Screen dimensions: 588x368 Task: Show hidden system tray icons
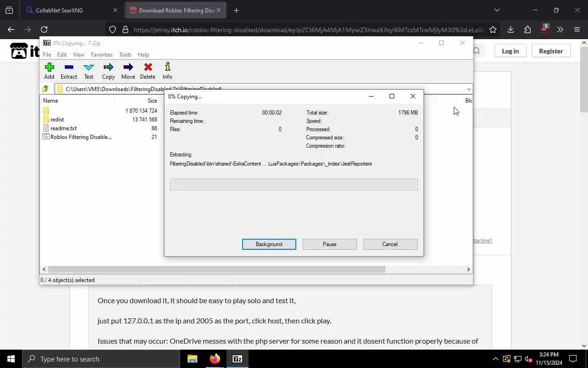coord(495,359)
